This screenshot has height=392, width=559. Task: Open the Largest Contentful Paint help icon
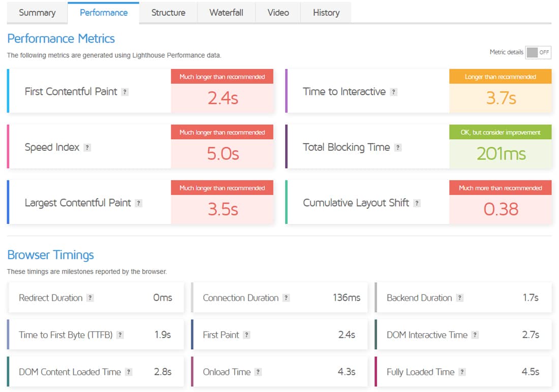(x=138, y=203)
